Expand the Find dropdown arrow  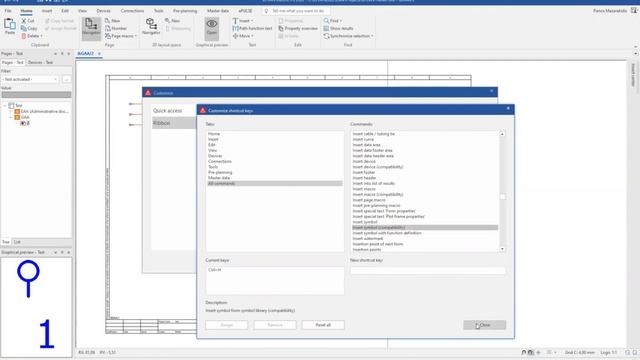pos(341,21)
